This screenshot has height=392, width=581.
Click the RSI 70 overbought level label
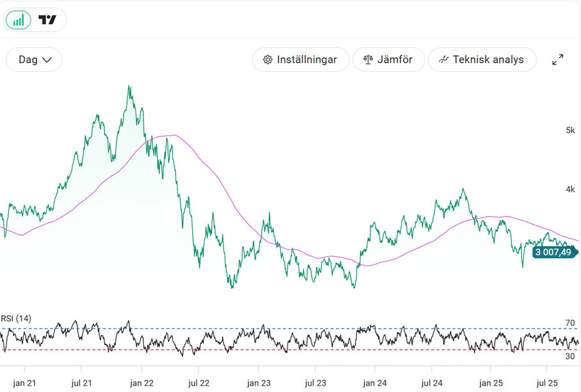570,322
